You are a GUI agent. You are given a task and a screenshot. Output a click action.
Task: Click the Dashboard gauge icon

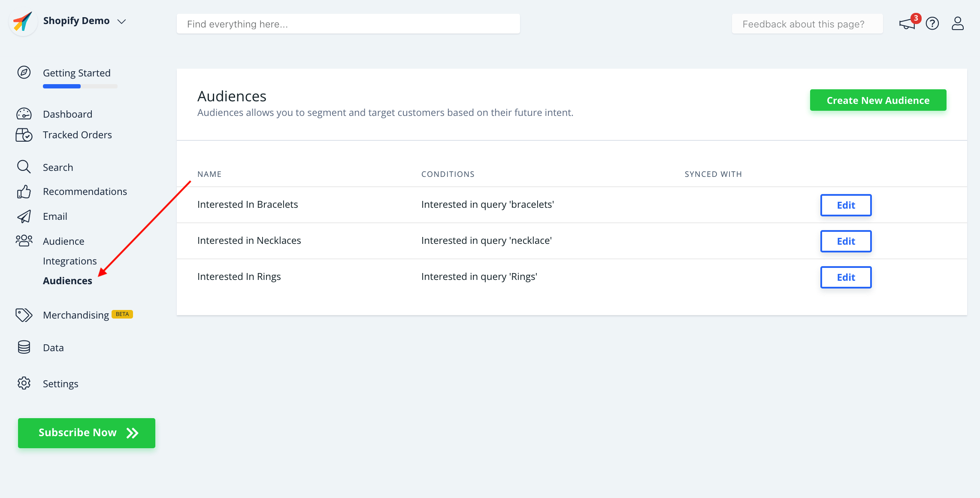pyautogui.click(x=24, y=114)
